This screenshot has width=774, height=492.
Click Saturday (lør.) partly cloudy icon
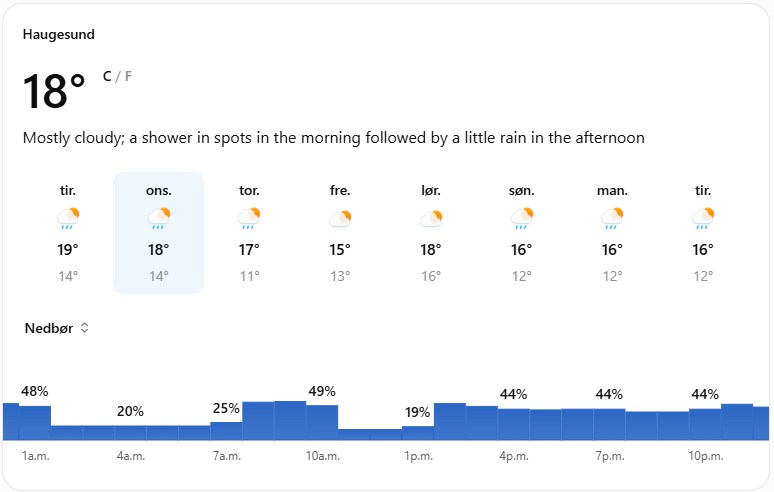(431, 219)
